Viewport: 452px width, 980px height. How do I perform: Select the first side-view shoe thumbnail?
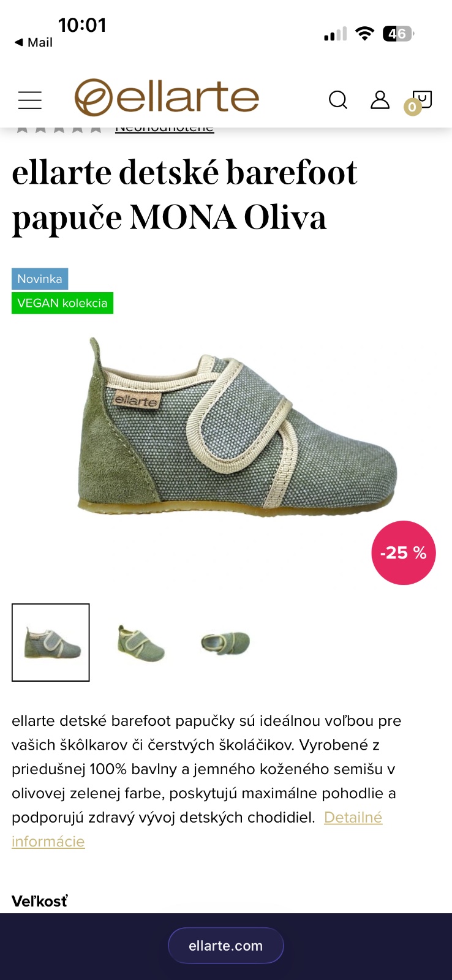(x=51, y=643)
